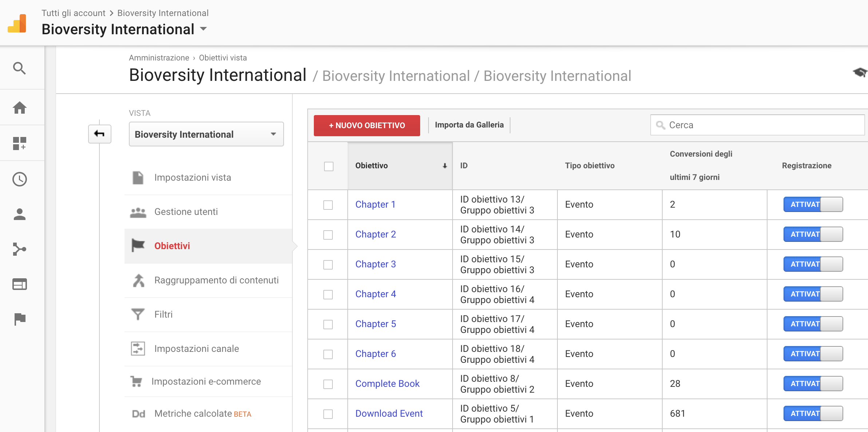This screenshot has width=868, height=432.
Task: Open Conversions flag icon in the sidebar
Action: (x=19, y=319)
